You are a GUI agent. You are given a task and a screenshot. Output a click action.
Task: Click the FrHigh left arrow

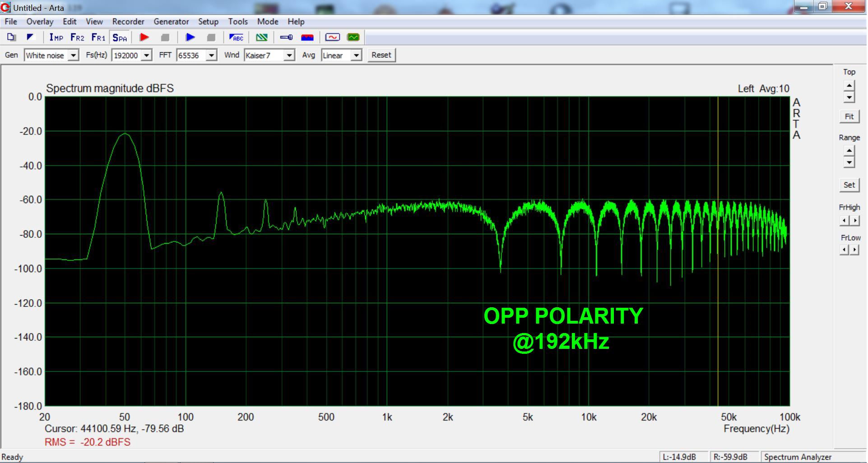coord(845,220)
